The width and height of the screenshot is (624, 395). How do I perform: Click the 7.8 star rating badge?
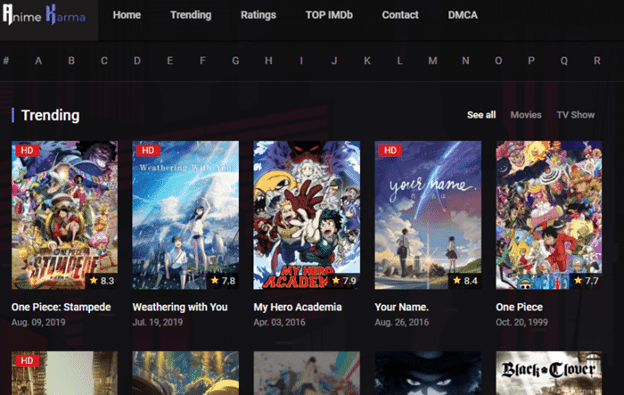tap(223, 281)
